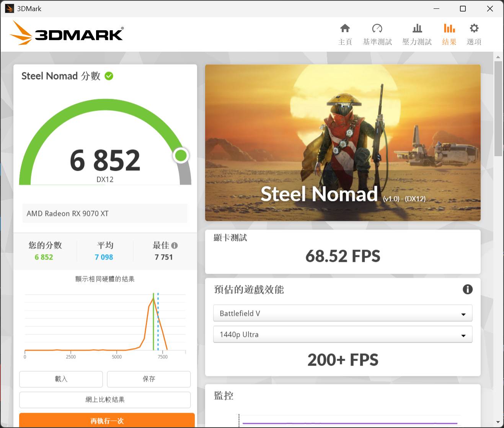Click the 3DMark title bar app icon
Viewport: 504px width, 428px height.
tap(9, 8)
